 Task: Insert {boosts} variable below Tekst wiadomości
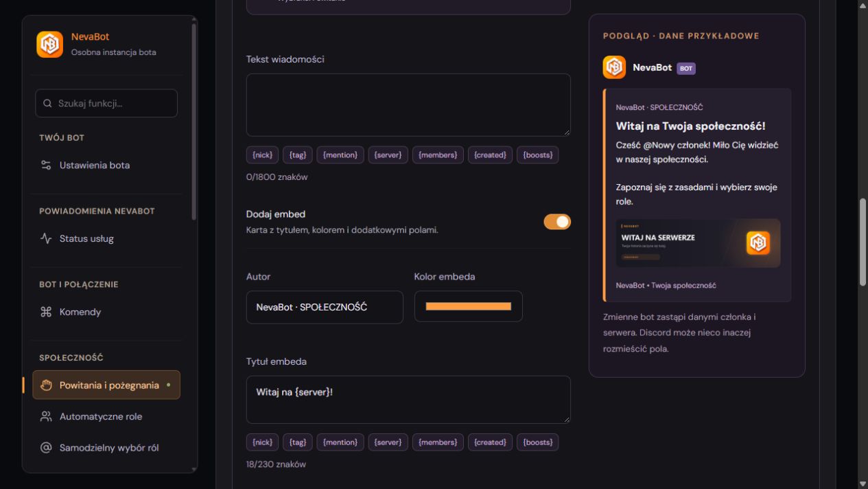tap(538, 155)
